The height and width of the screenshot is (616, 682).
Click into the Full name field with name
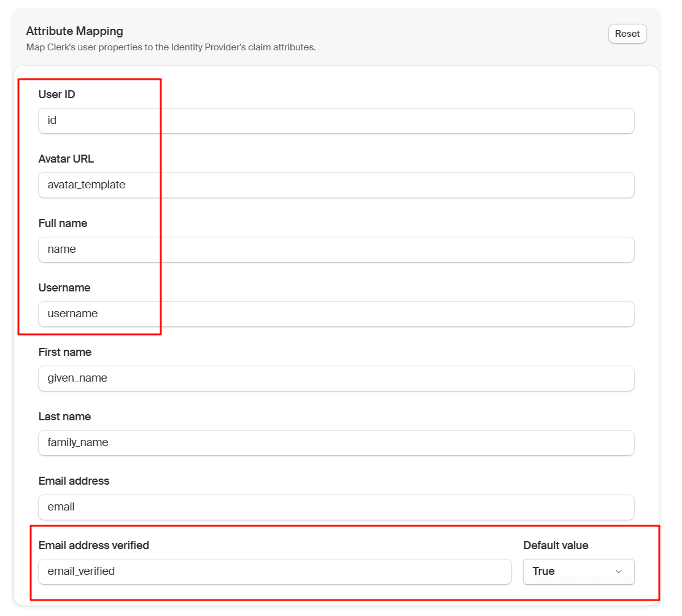tap(336, 249)
